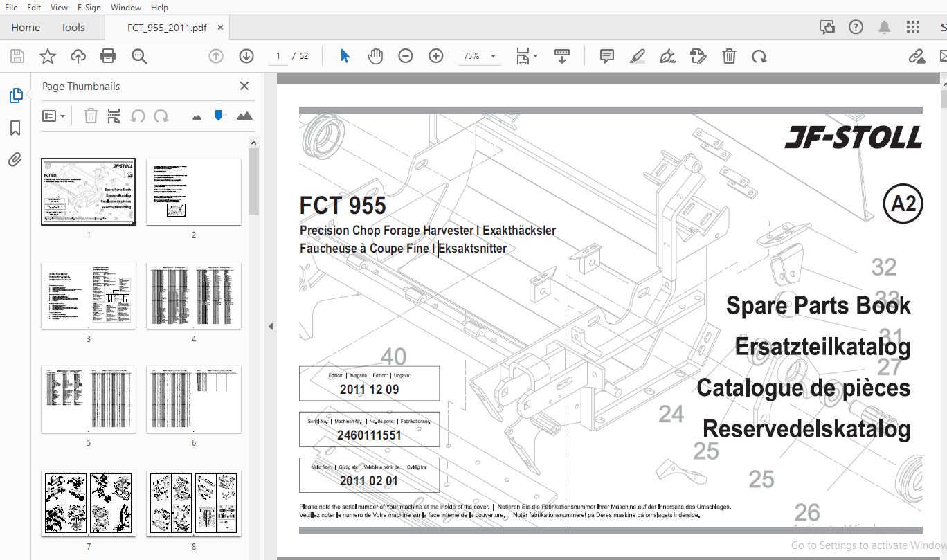Move the thumbnail size slider

(x=220, y=116)
